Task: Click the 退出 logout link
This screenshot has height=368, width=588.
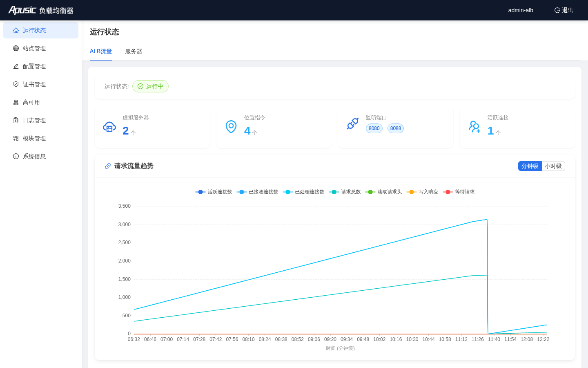Action: click(564, 10)
